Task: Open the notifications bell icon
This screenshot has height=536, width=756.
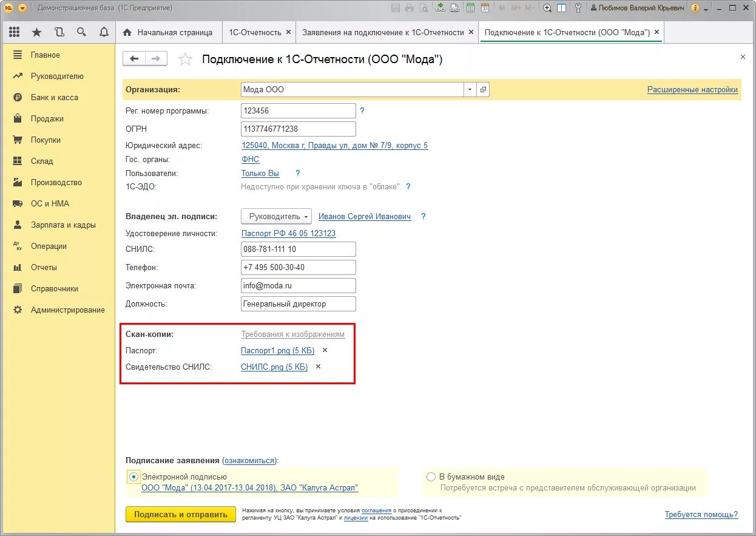Action: [104, 32]
